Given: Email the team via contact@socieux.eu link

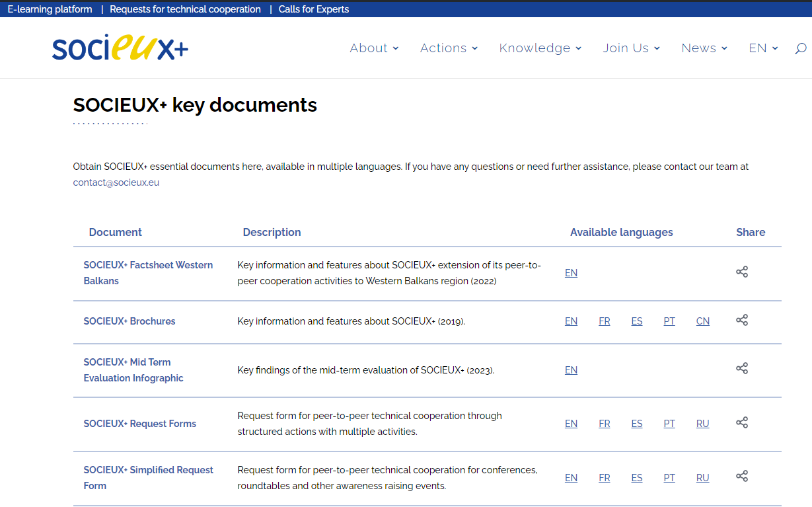Looking at the screenshot, I should click(116, 182).
